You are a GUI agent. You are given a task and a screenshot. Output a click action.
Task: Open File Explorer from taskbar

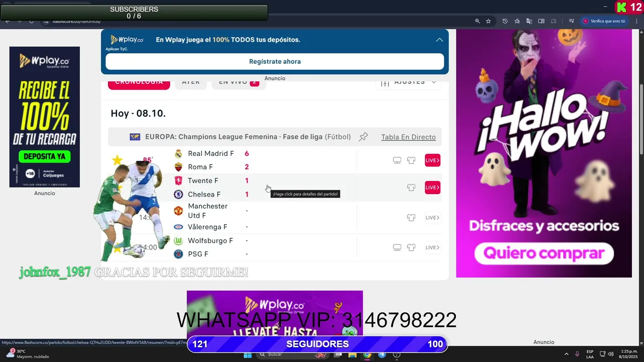tap(353, 355)
